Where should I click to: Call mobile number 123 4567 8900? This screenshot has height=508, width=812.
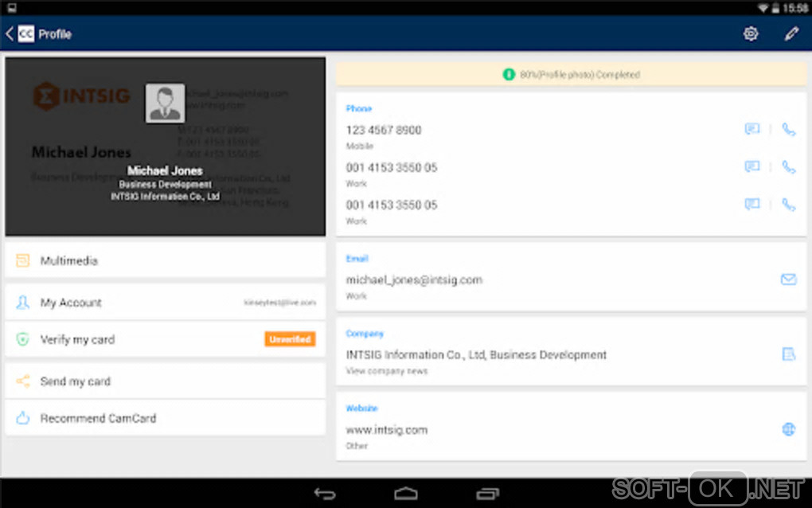(x=788, y=129)
